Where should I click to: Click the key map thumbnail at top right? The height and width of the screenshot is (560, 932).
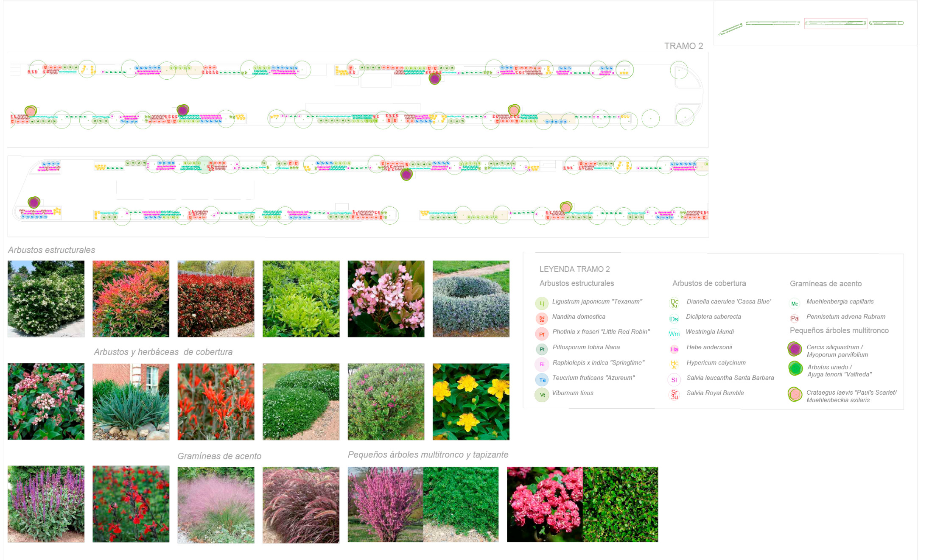pyautogui.click(x=815, y=23)
